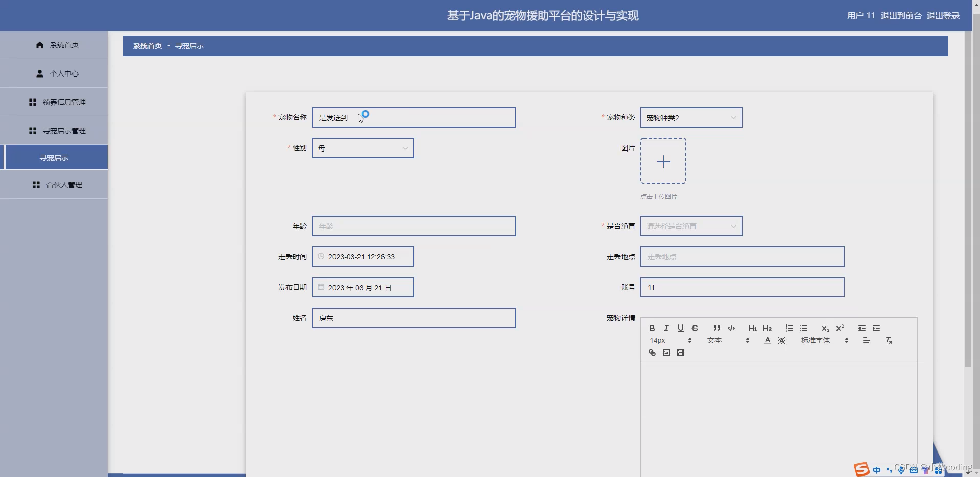This screenshot has height=477, width=980.
Task: Insert video in rich text editor
Action: (x=680, y=353)
